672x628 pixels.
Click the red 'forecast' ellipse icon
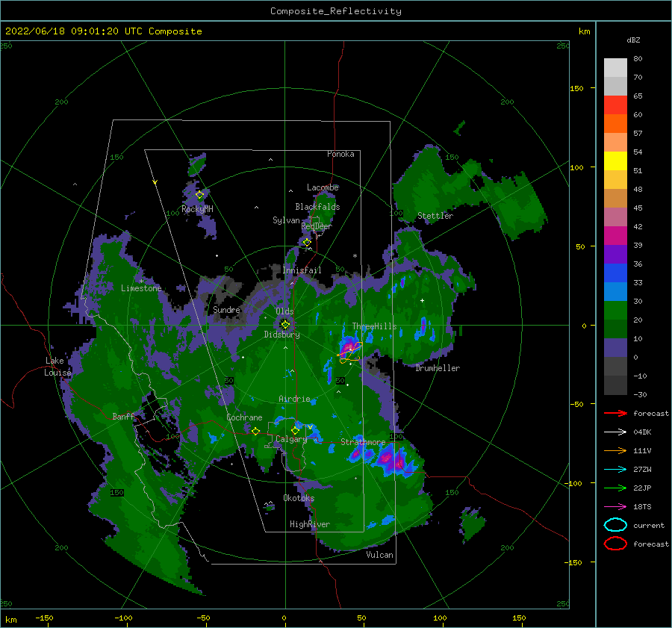(x=615, y=544)
